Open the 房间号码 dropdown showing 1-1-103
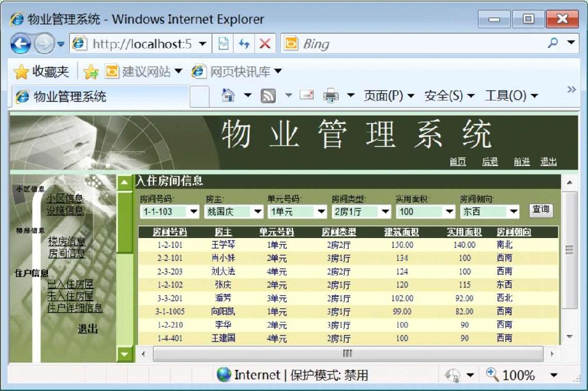The image size is (588, 391). [170, 212]
